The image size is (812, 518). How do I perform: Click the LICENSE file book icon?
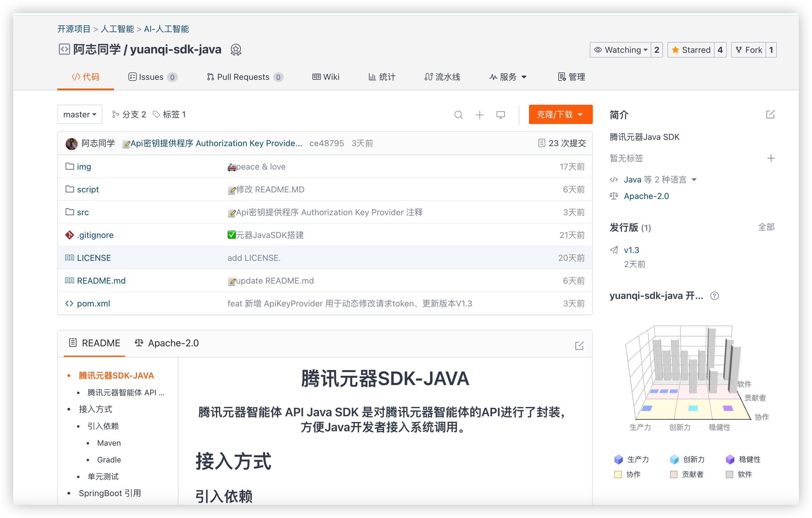tap(70, 258)
